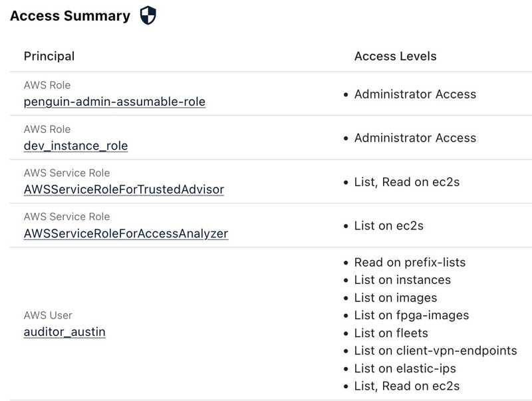Open the dev_instance_role principal link
Viewport: 532px width, 401px height.
[x=76, y=146]
